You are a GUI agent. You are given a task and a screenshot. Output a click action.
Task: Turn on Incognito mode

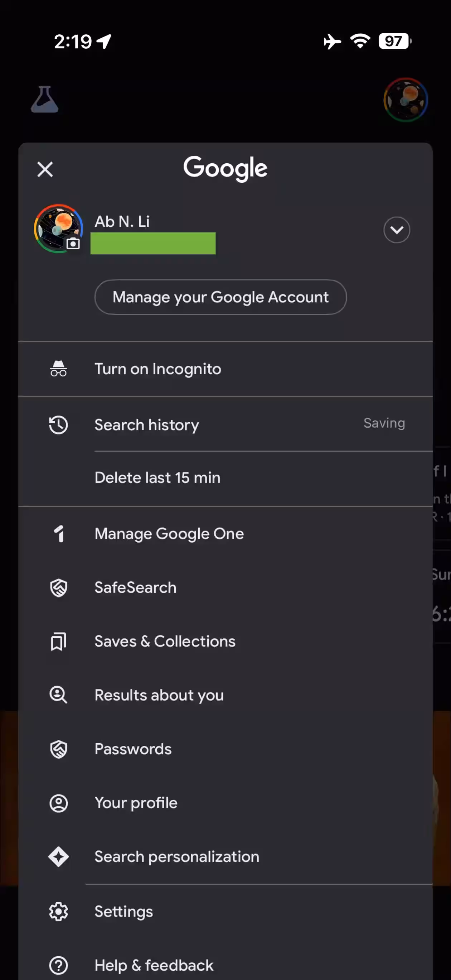pyautogui.click(x=158, y=369)
